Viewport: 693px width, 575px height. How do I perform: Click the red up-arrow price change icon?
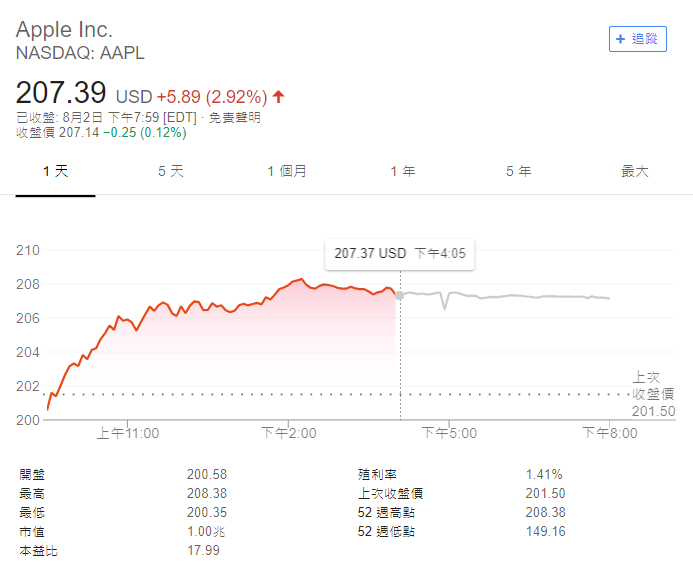tap(278, 96)
